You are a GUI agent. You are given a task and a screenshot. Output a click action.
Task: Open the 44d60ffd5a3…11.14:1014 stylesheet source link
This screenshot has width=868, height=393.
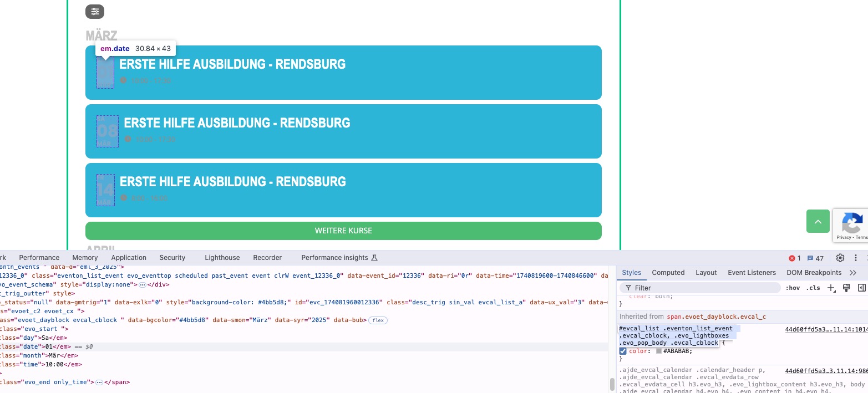(x=826, y=329)
